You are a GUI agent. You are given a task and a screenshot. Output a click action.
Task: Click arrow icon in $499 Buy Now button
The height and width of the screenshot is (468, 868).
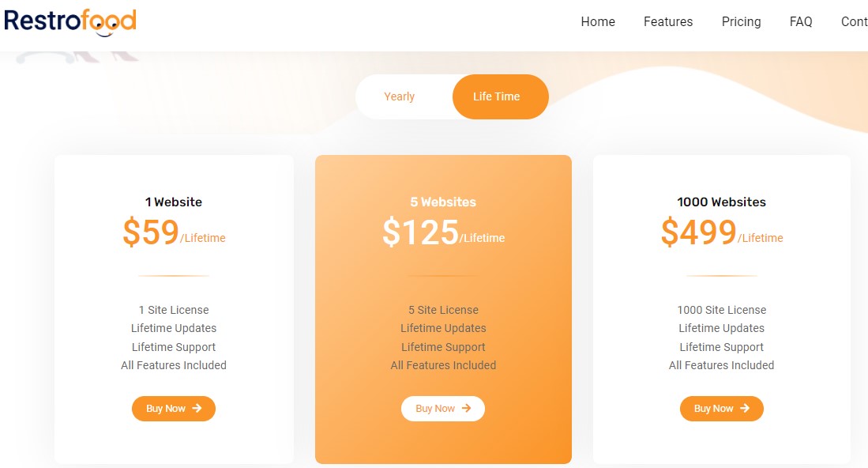(745, 409)
